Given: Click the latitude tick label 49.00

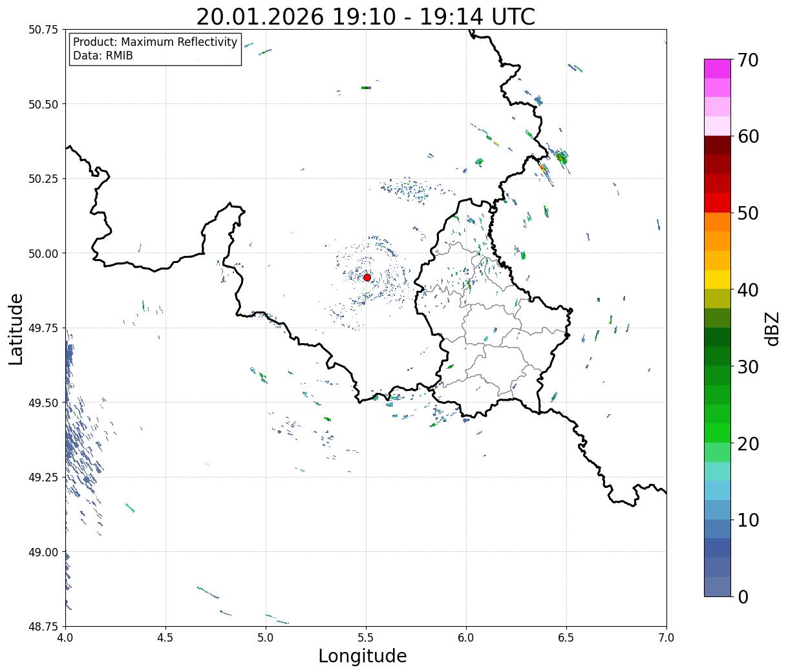Looking at the screenshot, I should pos(43,552).
